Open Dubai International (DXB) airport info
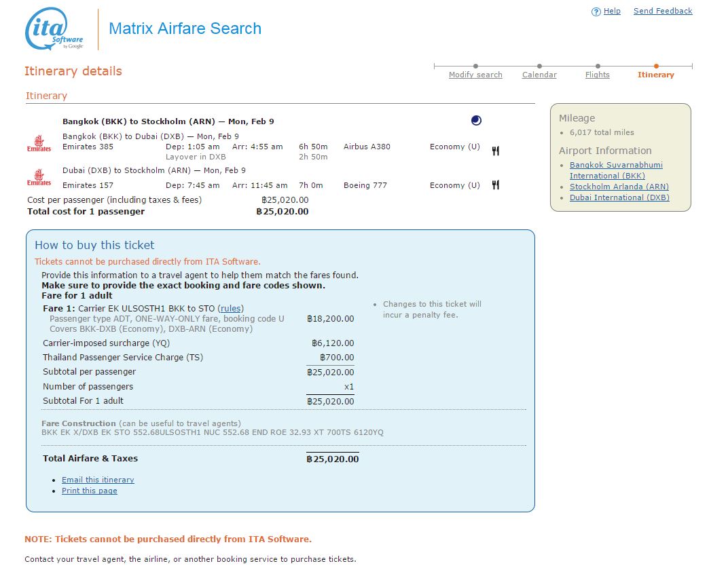The image size is (728, 570). 619,197
